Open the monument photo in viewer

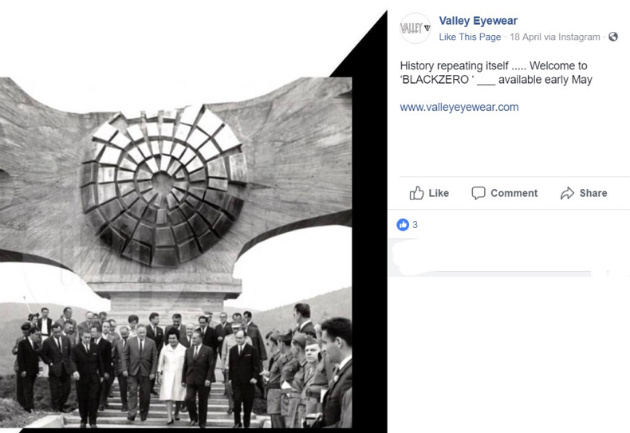coord(176,252)
